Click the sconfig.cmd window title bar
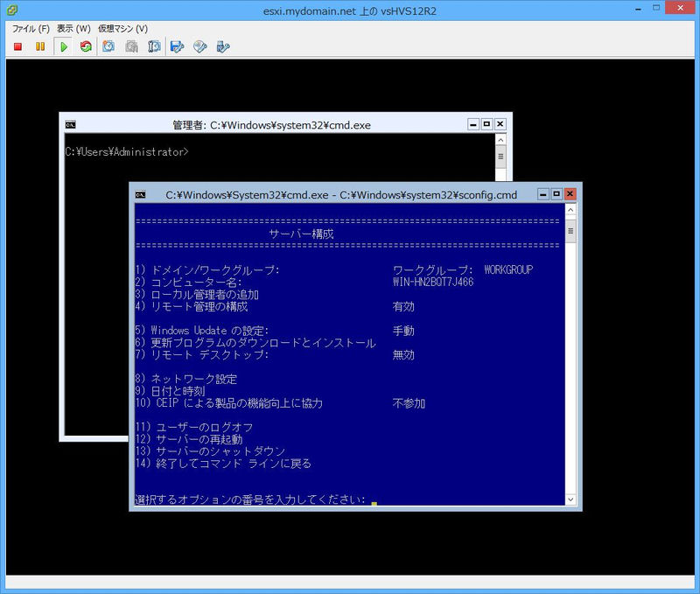The height and width of the screenshot is (594, 700). (341, 195)
